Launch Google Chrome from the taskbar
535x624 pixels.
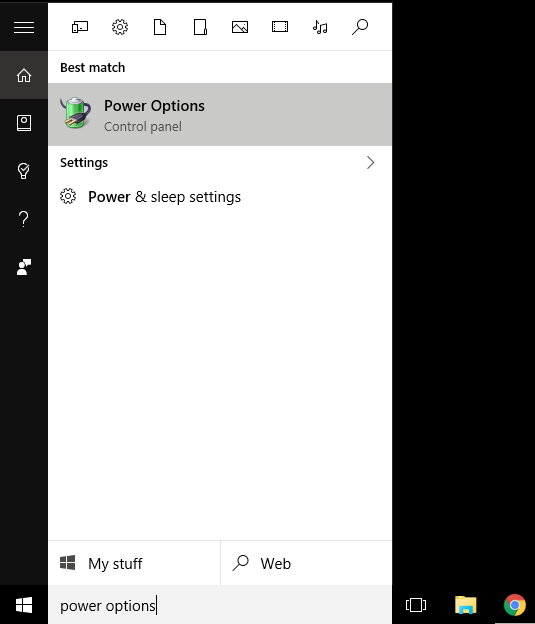(514, 605)
